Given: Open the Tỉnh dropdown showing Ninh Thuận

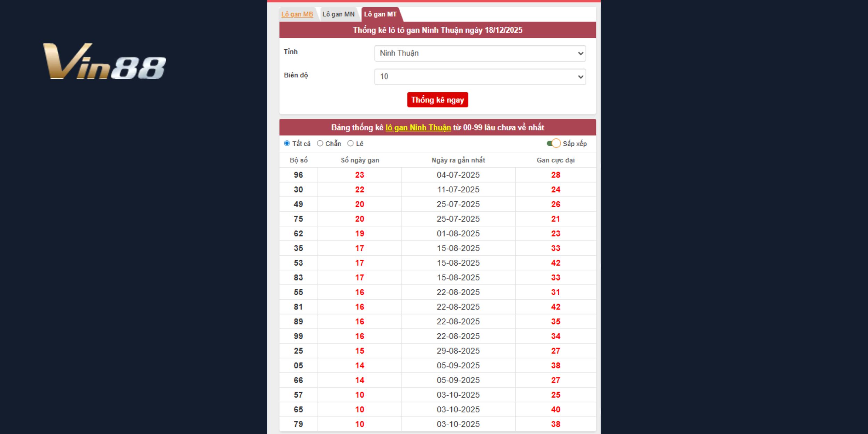Looking at the screenshot, I should 480,53.
